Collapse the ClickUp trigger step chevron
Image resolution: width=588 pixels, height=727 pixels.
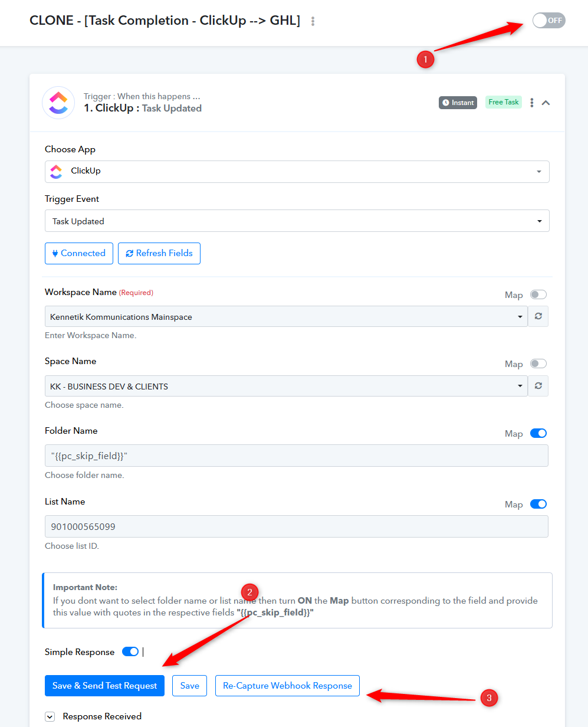pyautogui.click(x=546, y=103)
